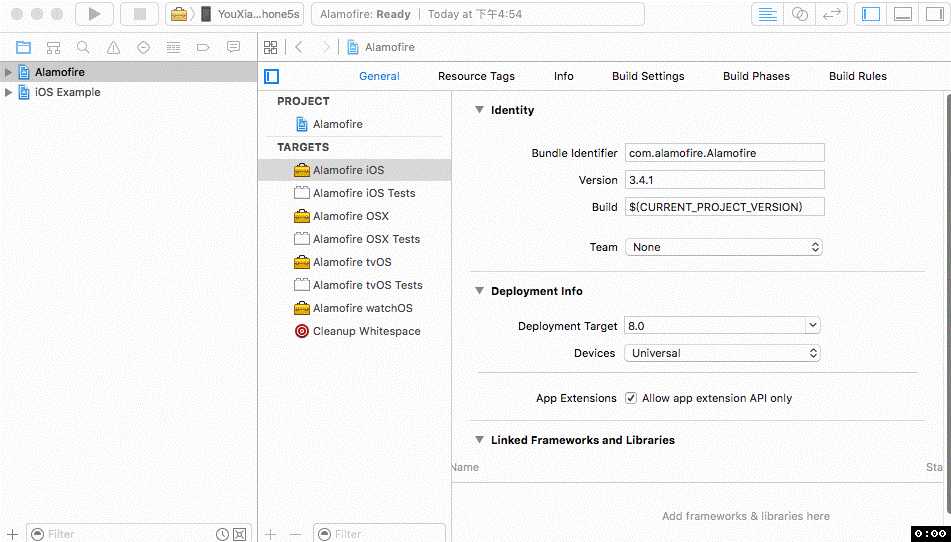Open the Project navigator folder icon
The height and width of the screenshot is (542, 951).
(x=23, y=47)
